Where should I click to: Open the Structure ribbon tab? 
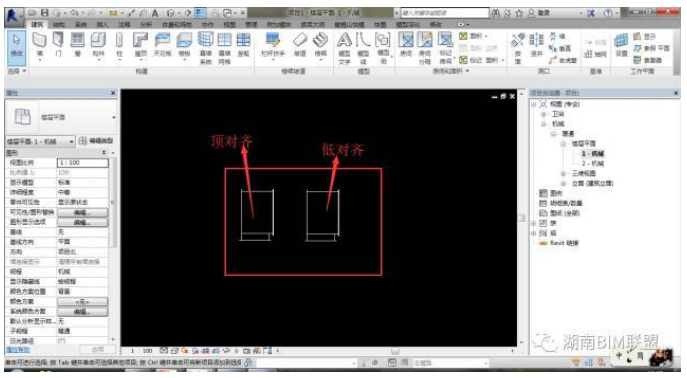pyautogui.click(x=59, y=25)
